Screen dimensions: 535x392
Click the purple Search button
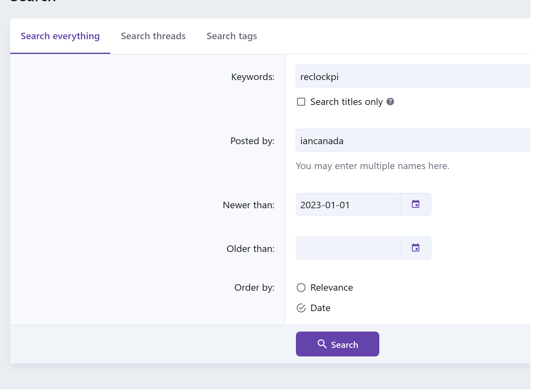[x=338, y=344]
